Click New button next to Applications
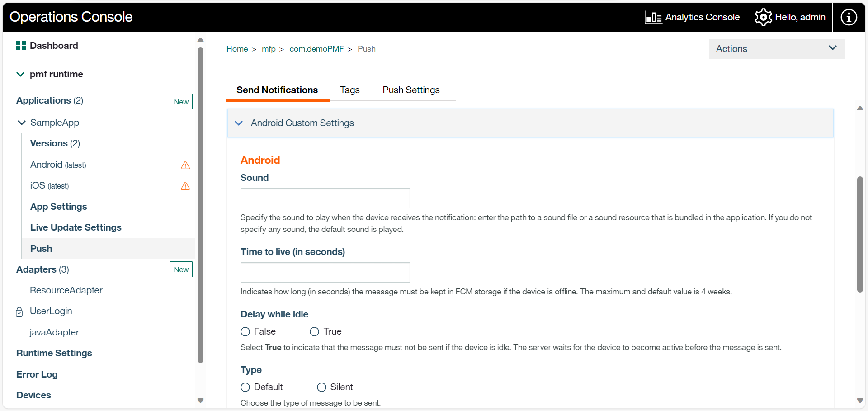The image size is (868, 411). pos(181,102)
